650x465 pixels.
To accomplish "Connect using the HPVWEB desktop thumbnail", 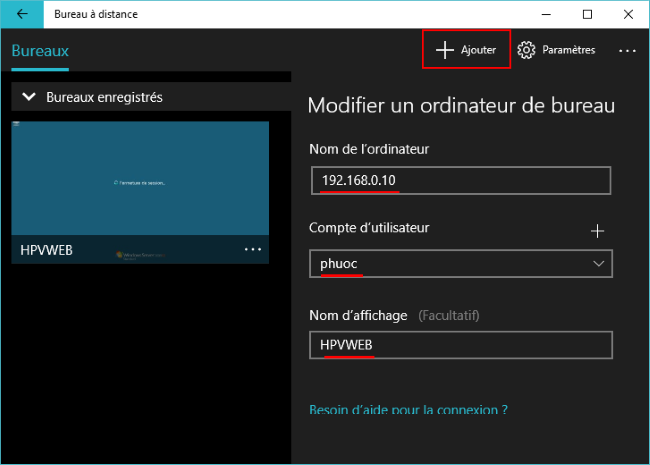I will [140, 179].
